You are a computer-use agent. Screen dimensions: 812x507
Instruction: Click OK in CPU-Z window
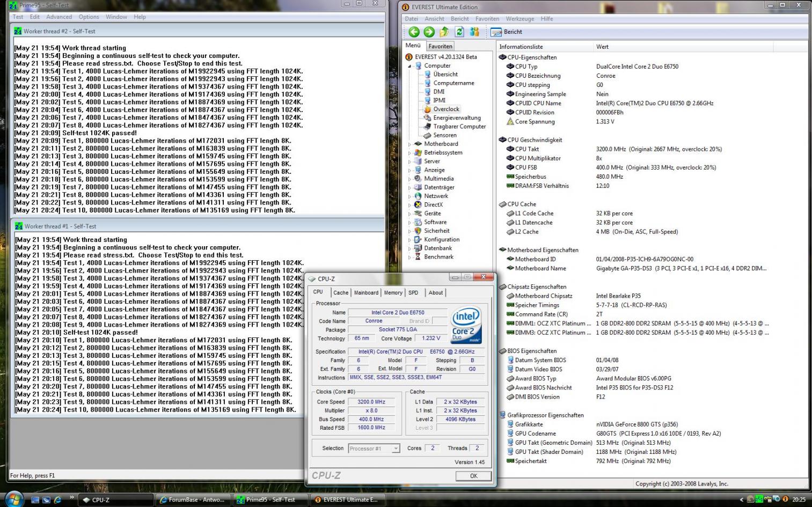[x=473, y=476]
